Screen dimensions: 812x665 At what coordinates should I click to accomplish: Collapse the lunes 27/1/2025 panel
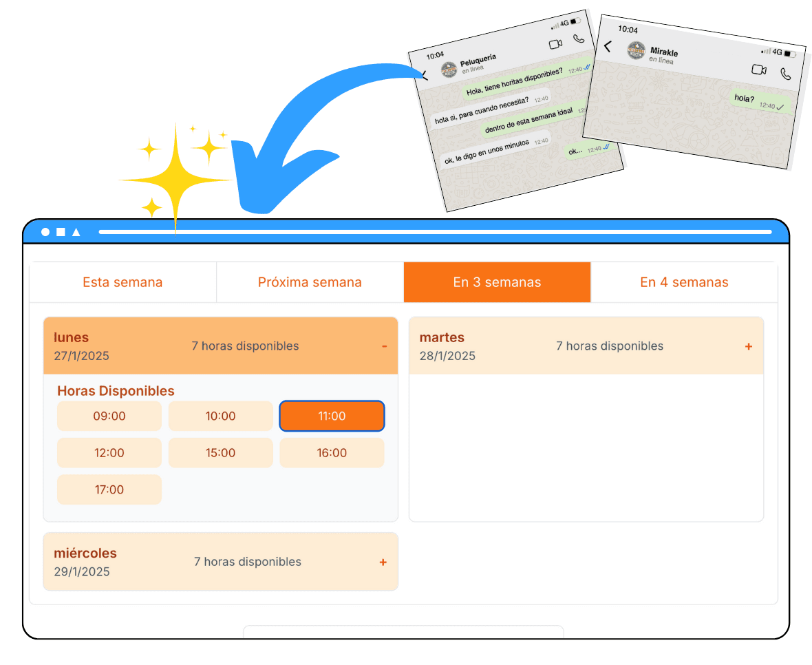pyautogui.click(x=384, y=346)
